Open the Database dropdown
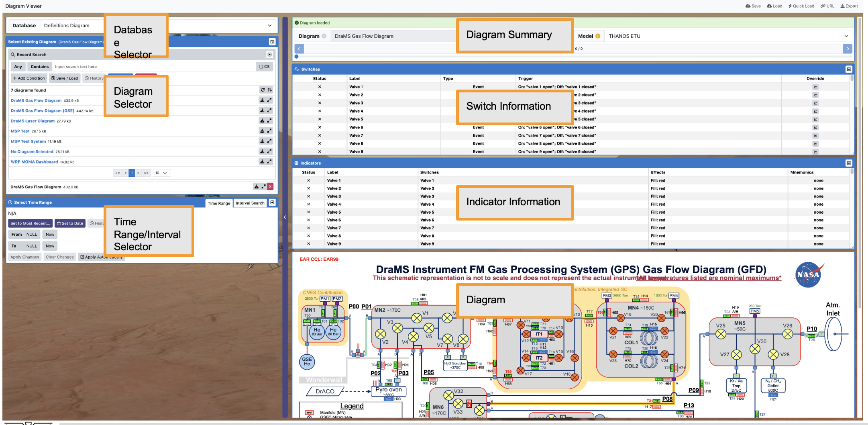 269,26
